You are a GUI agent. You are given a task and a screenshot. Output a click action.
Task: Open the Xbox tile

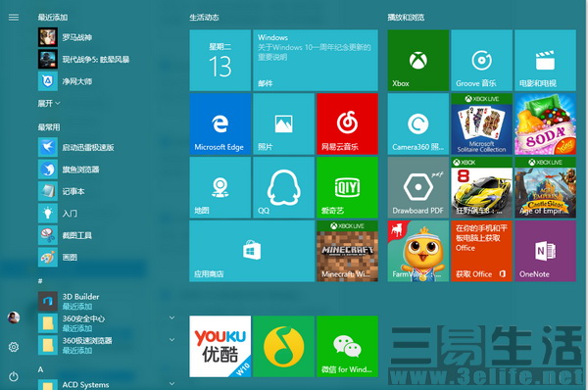pyautogui.click(x=417, y=60)
